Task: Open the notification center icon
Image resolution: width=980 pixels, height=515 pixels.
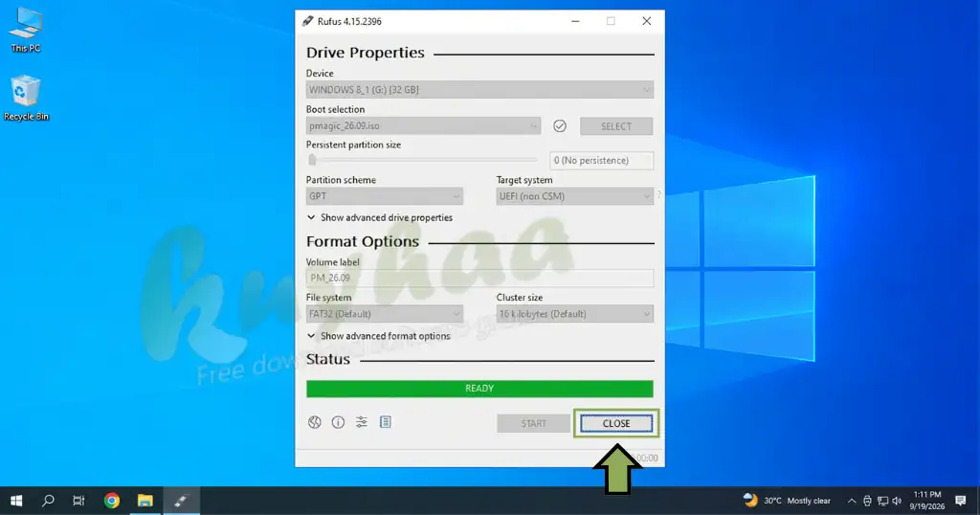Action: click(961, 501)
